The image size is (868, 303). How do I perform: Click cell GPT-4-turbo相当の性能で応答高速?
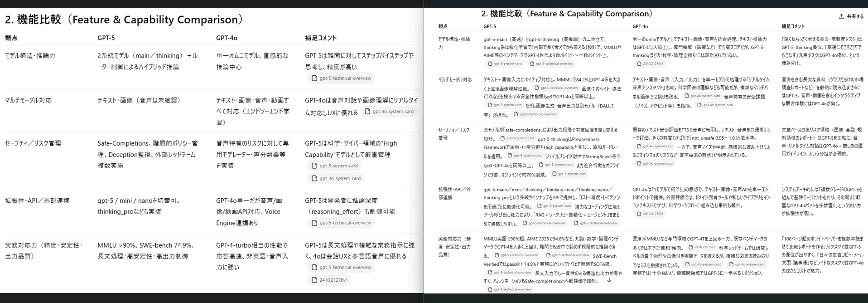click(252, 256)
